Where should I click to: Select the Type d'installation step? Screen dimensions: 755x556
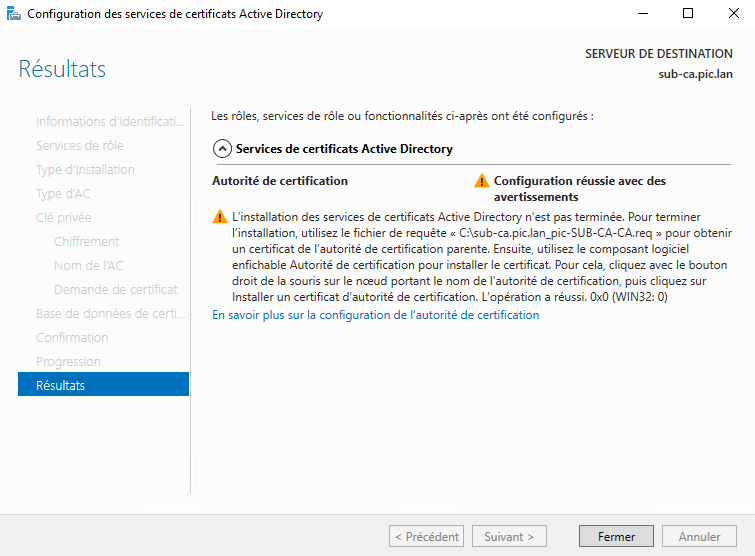(x=85, y=169)
